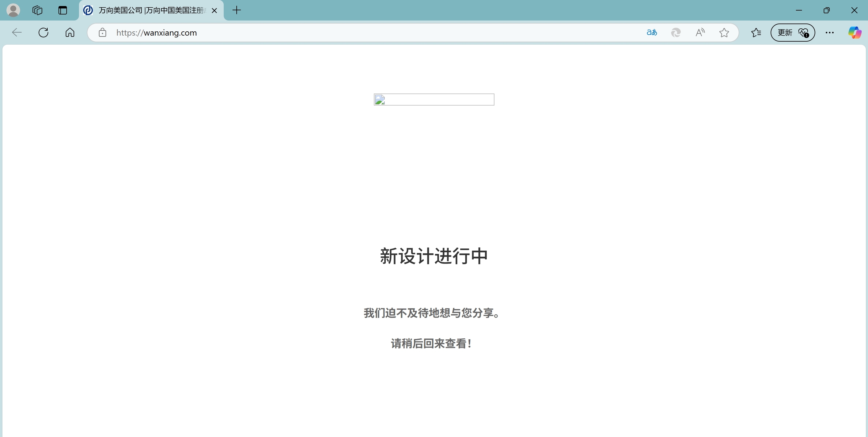Open the tab actions menu icon
The height and width of the screenshot is (437, 868).
(x=63, y=10)
